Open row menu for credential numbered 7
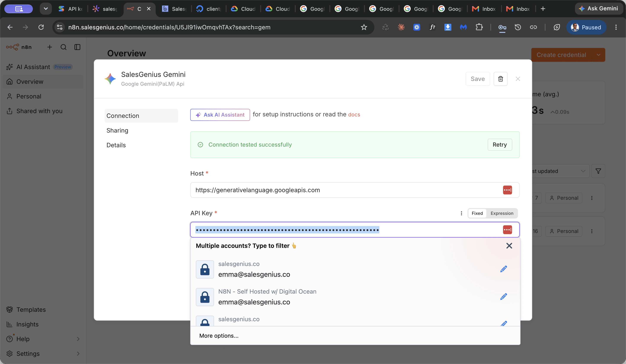626x364 pixels. pos(592,198)
